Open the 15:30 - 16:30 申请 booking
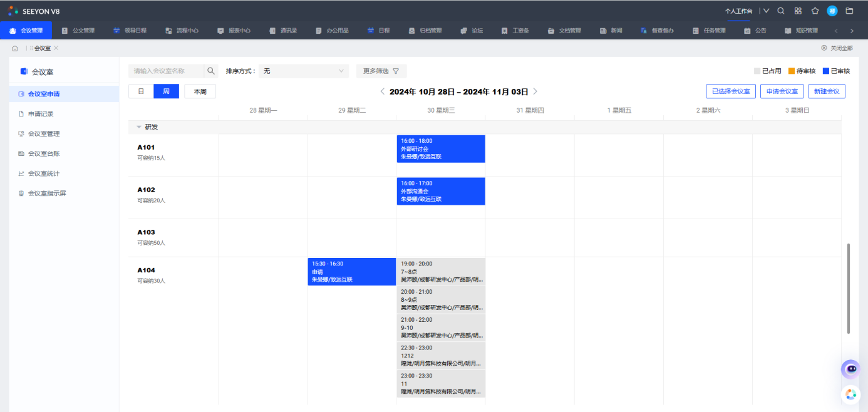The height and width of the screenshot is (412, 868). tap(352, 272)
